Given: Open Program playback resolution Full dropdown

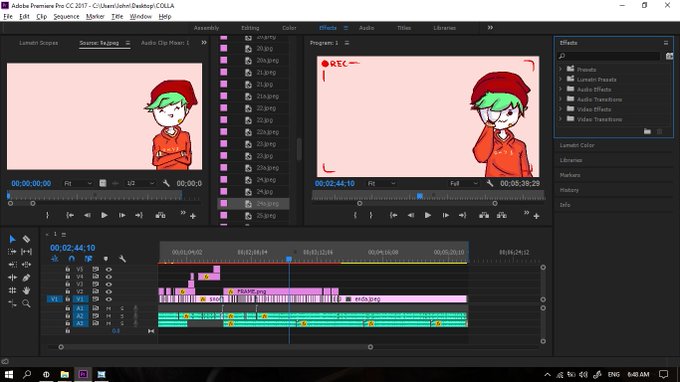Looking at the screenshot, I should click(x=464, y=183).
